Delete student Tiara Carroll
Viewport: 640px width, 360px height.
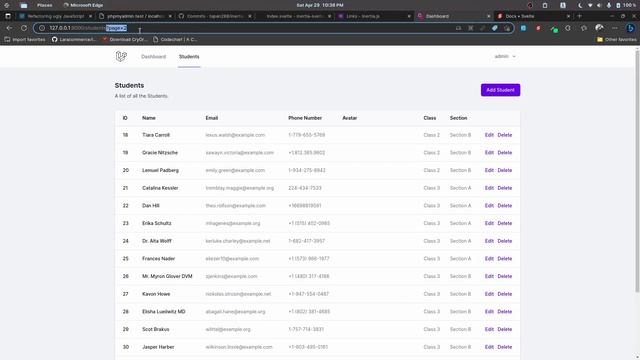click(x=504, y=135)
